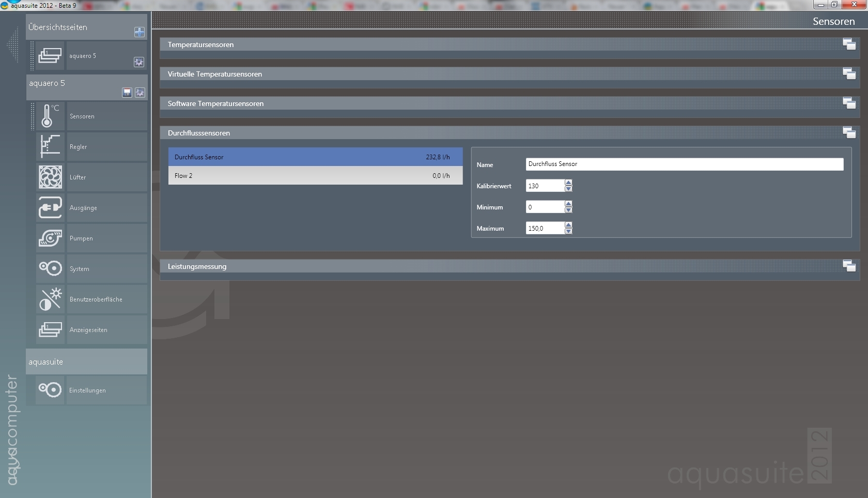The width and height of the screenshot is (868, 498).
Task: Decrease Kalibrierwert with the down arrow
Action: [568, 189]
